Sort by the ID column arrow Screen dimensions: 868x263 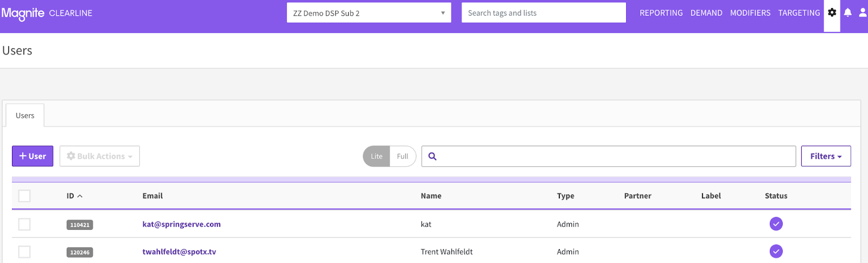pos(80,196)
